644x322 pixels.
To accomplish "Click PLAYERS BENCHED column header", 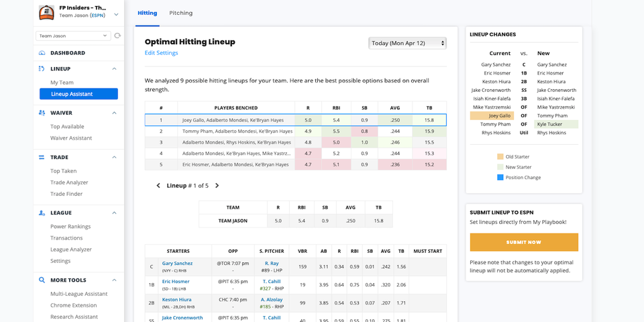I will pos(236,108).
